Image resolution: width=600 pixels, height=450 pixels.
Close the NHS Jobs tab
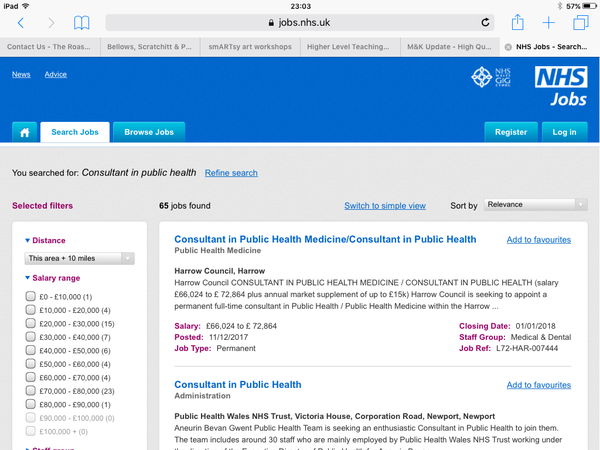[508, 47]
